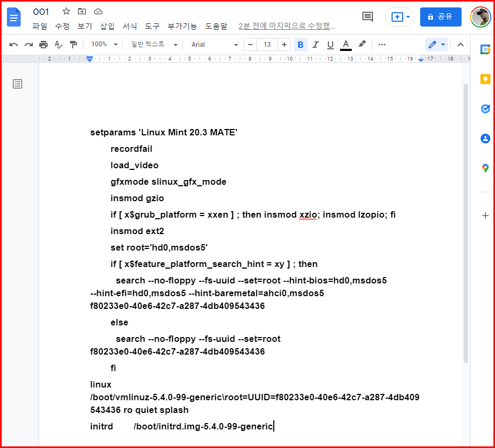Click the word 'else' in the document

pos(119,323)
